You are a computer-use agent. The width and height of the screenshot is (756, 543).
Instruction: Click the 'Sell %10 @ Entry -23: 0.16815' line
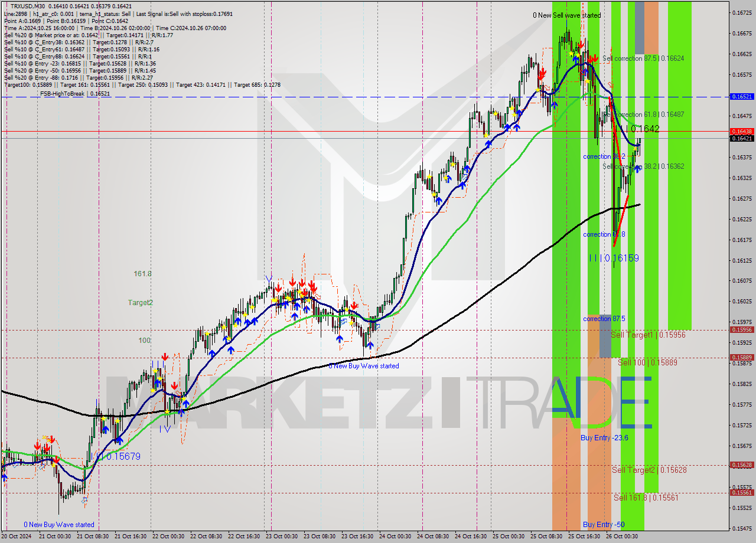[x=80, y=63]
